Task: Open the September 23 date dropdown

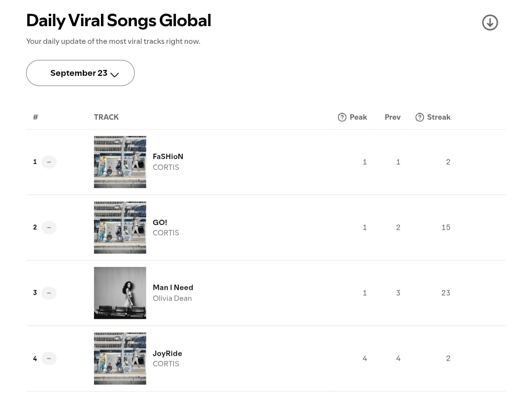Action: coord(80,73)
